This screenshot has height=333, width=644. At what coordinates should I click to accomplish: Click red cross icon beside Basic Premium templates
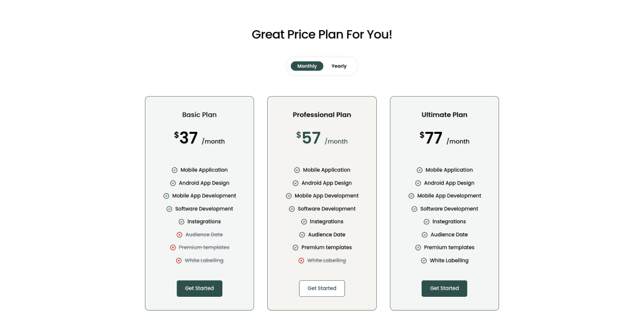(173, 247)
